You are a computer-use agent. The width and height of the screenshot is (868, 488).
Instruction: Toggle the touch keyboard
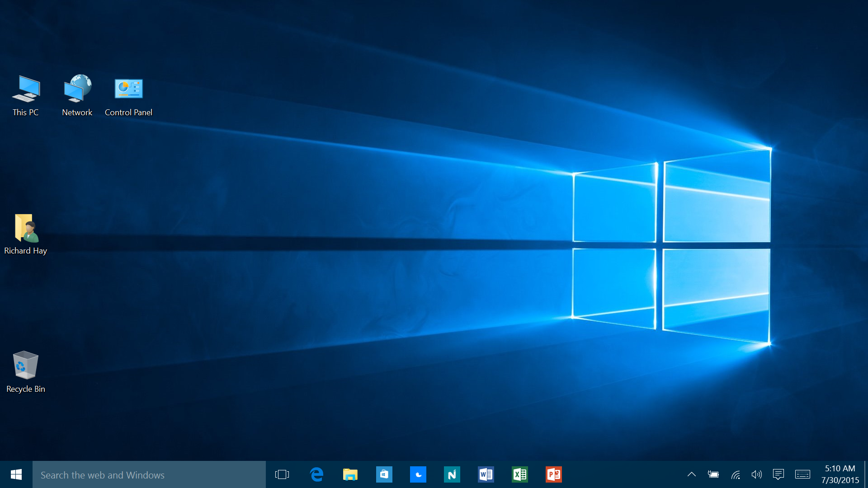802,474
